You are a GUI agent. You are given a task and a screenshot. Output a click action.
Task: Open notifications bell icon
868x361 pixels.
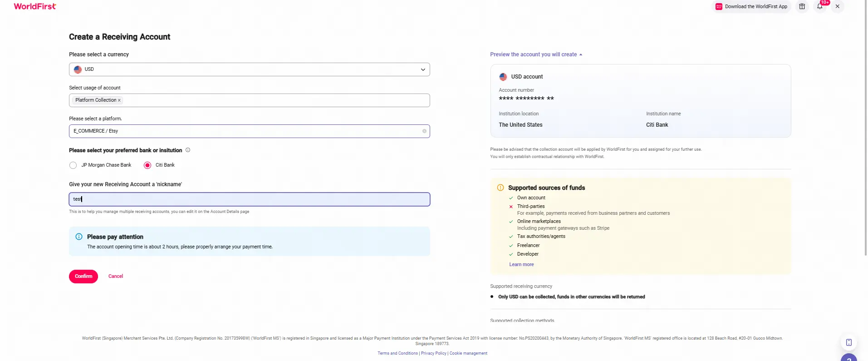point(819,6)
